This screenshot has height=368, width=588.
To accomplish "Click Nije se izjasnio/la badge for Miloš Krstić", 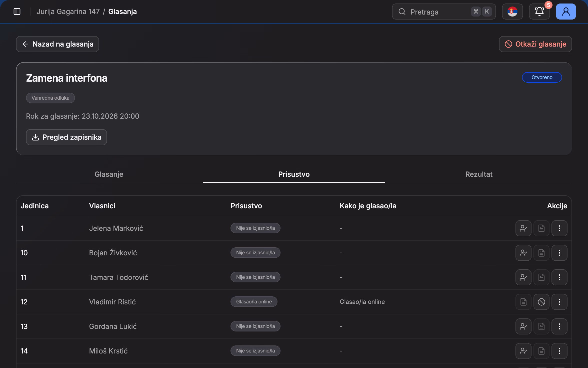I will 255,351.
